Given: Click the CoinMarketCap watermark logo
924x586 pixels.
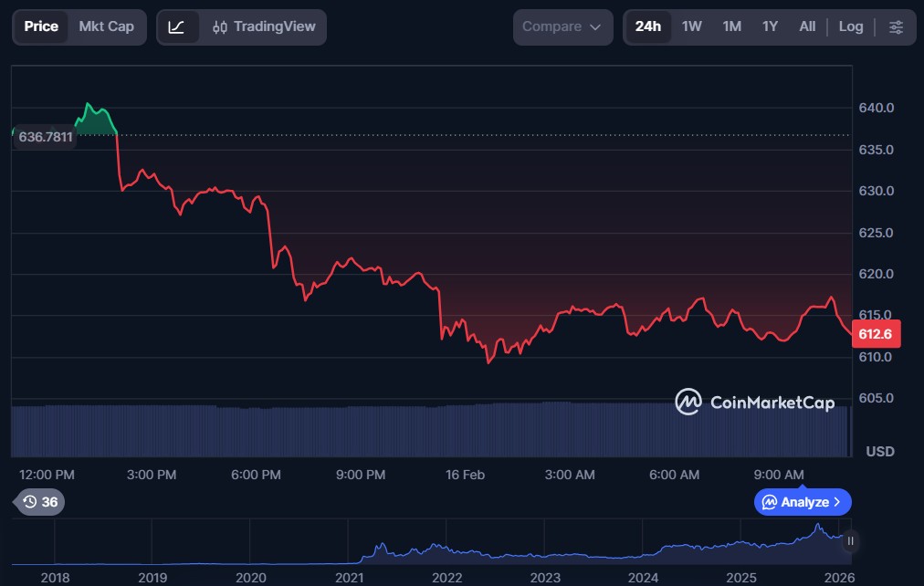Looking at the screenshot, I should [754, 402].
